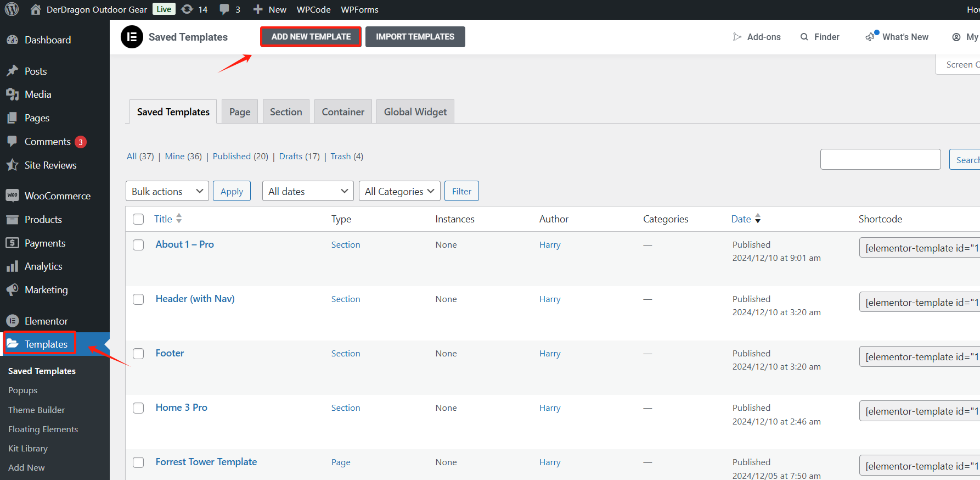This screenshot has width=980, height=480.
Task: Click the WordPress logo icon
Action: click(12, 9)
